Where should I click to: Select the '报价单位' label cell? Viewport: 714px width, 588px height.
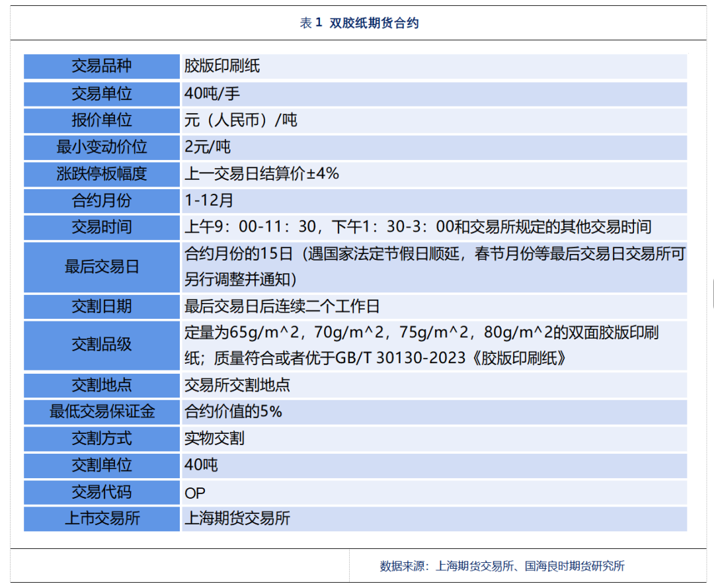(x=102, y=120)
